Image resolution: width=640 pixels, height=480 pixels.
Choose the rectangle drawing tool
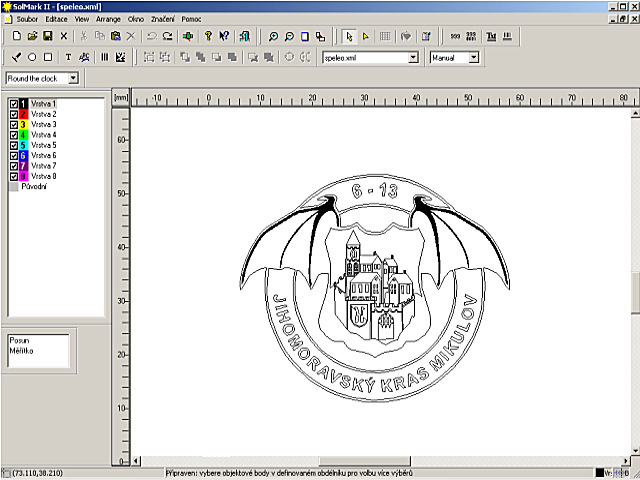[48, 58]
